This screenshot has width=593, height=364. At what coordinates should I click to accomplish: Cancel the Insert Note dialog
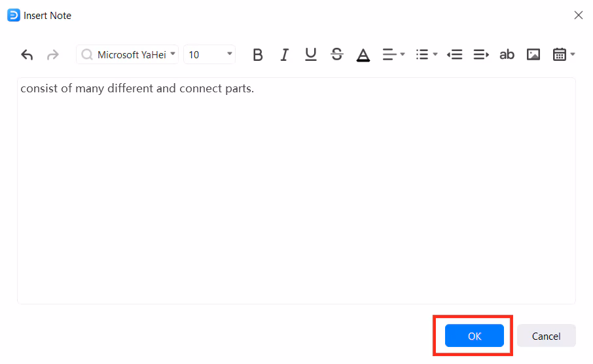(546, 336)
